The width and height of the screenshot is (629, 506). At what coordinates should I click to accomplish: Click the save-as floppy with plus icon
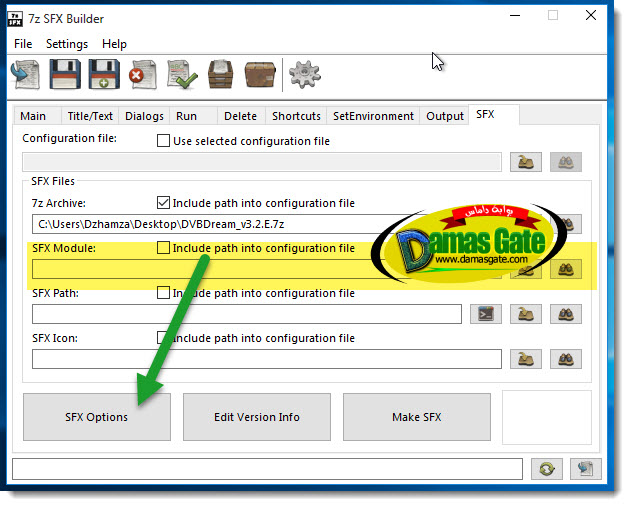click(104, 74)
